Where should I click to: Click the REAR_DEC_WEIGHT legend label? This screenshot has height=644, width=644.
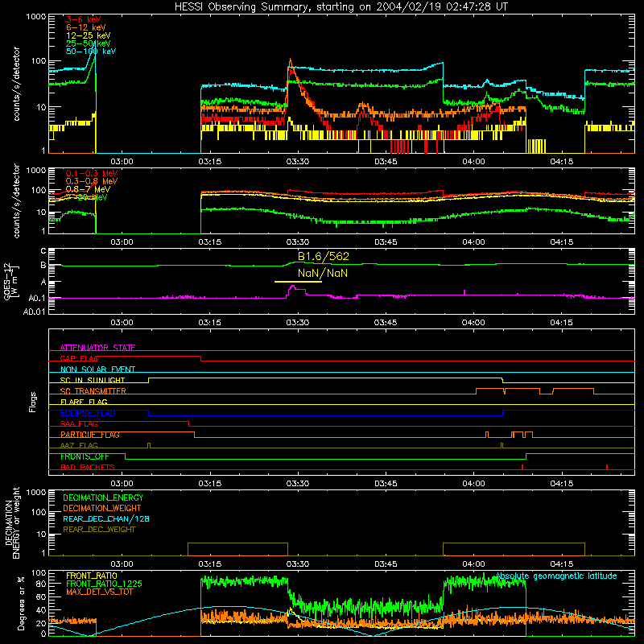tap(99, 530)
